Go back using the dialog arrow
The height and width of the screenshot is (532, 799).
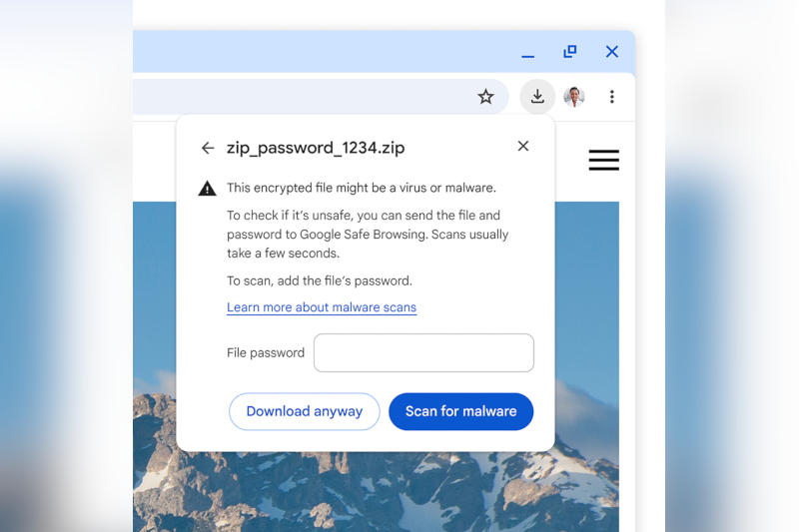(x=208, y=148)
